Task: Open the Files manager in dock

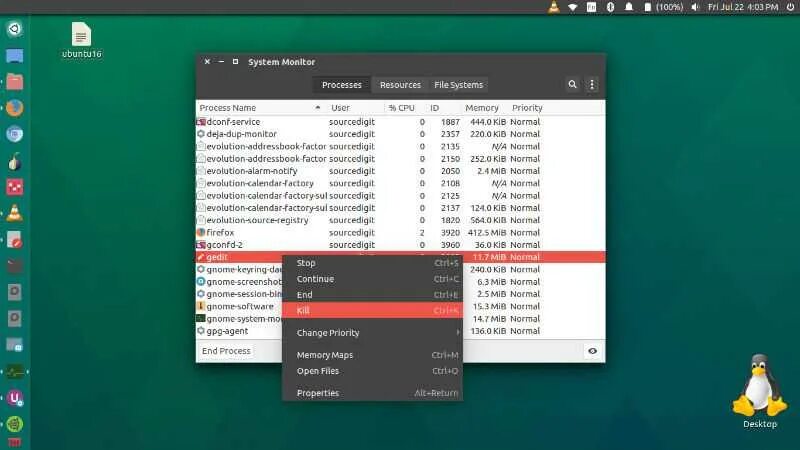Action: point(14,82)
